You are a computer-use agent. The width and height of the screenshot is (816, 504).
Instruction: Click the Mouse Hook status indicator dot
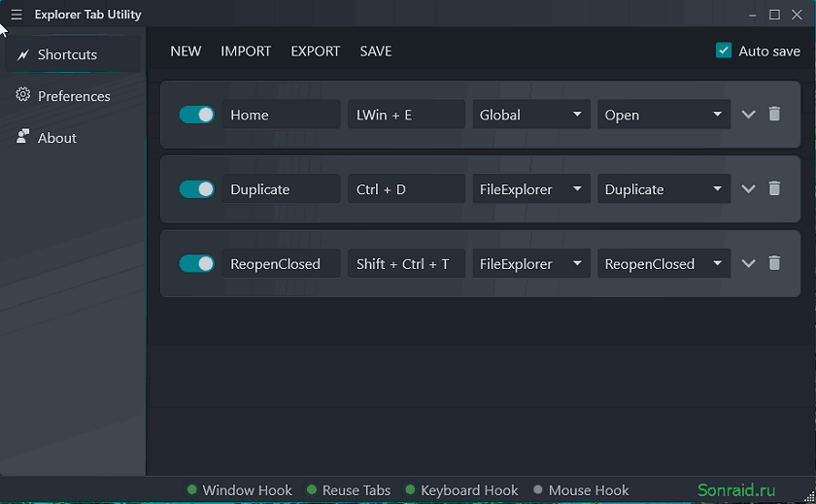(538, 489)
